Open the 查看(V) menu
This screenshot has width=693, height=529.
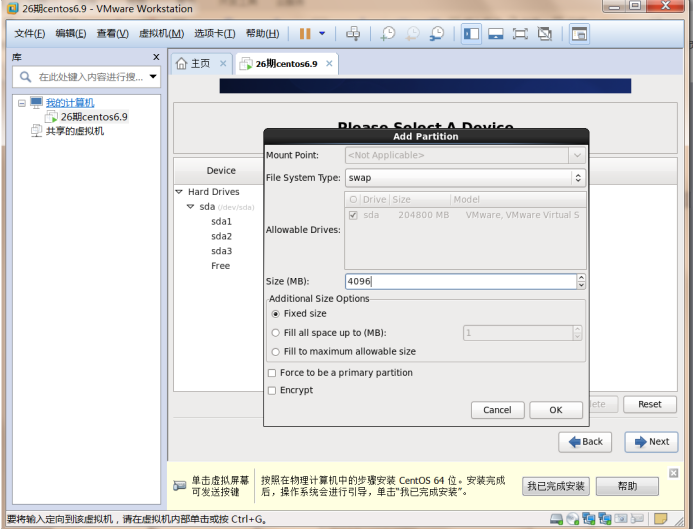click(x=112, y=34)
